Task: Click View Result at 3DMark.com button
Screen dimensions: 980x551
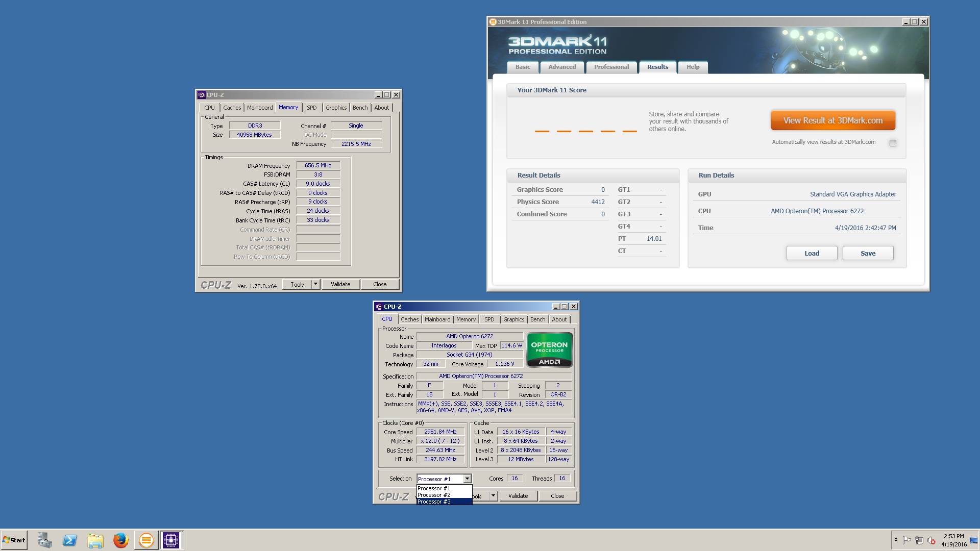Action: coord(833,120)
